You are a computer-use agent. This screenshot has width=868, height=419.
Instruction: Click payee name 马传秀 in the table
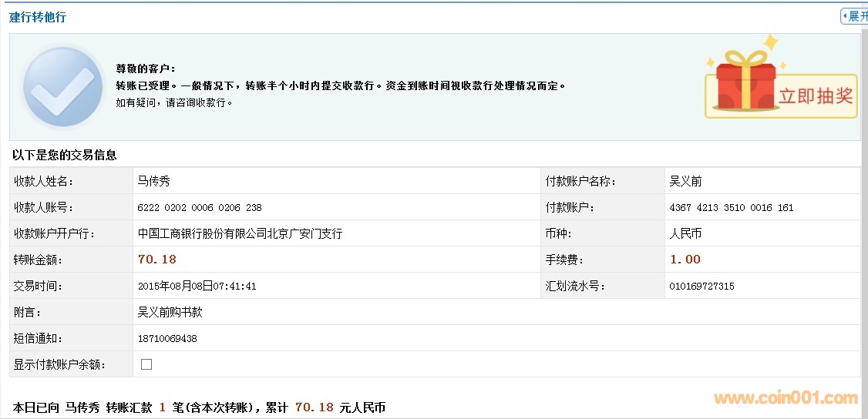pos(153,182)
